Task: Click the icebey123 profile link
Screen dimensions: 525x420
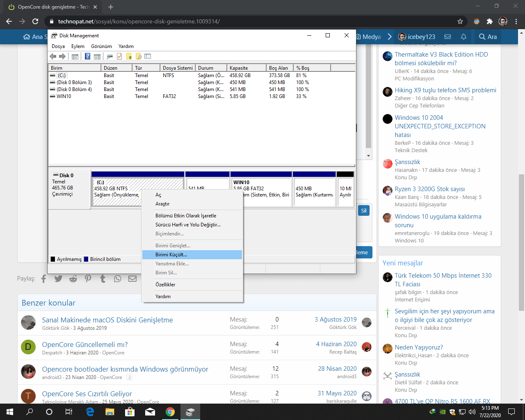Action: tap(417, 37)
